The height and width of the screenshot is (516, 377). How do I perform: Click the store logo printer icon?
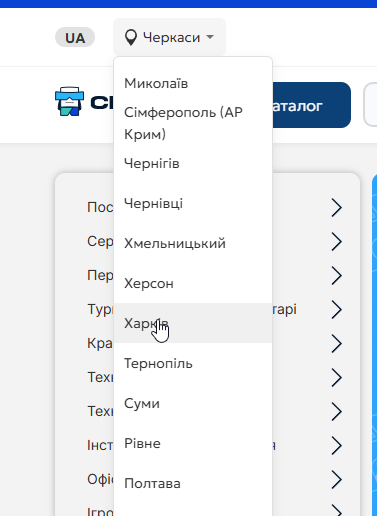click(69, 102)
